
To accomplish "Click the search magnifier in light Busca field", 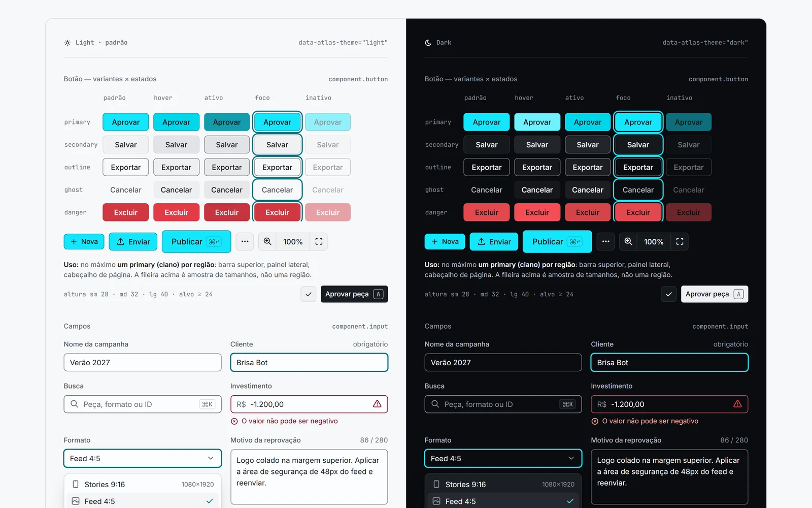I will (x=75, y=404).
